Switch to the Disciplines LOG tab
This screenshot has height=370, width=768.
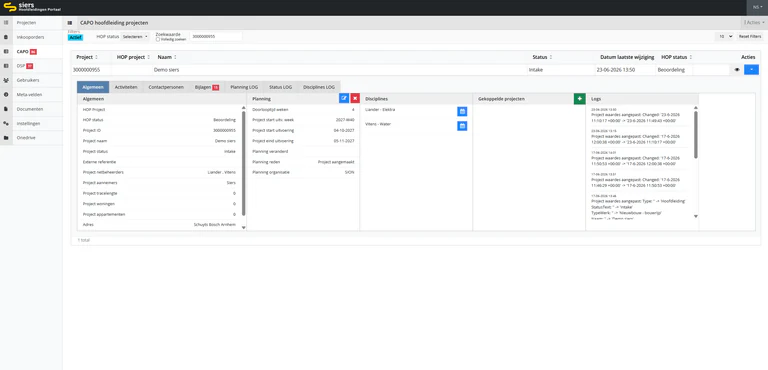(x=319, y=87)
